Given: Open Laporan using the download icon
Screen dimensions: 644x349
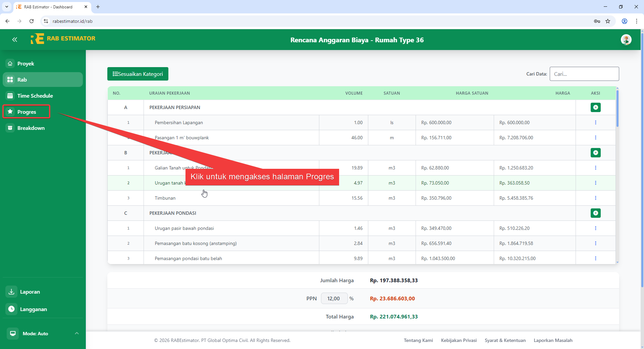Looking at the screenshot, I should click(11, 292).
